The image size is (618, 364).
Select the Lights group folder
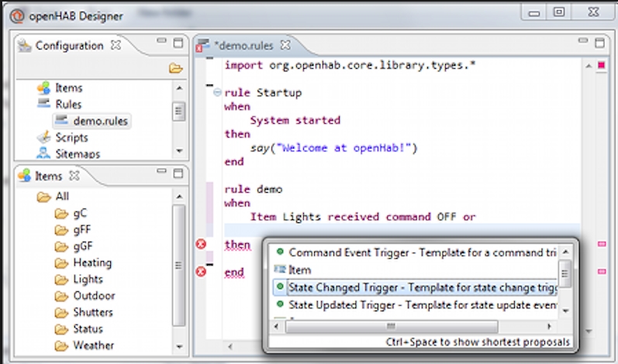click(88, 279)
